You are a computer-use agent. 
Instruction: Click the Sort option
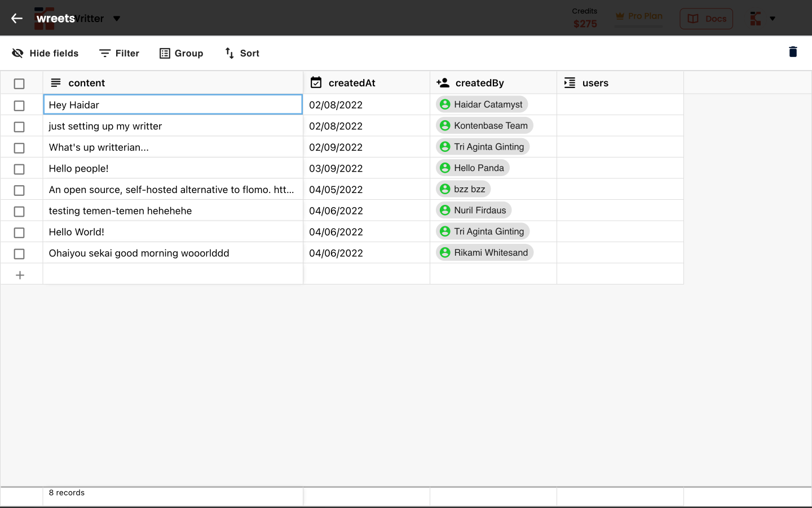click(242, 53)
